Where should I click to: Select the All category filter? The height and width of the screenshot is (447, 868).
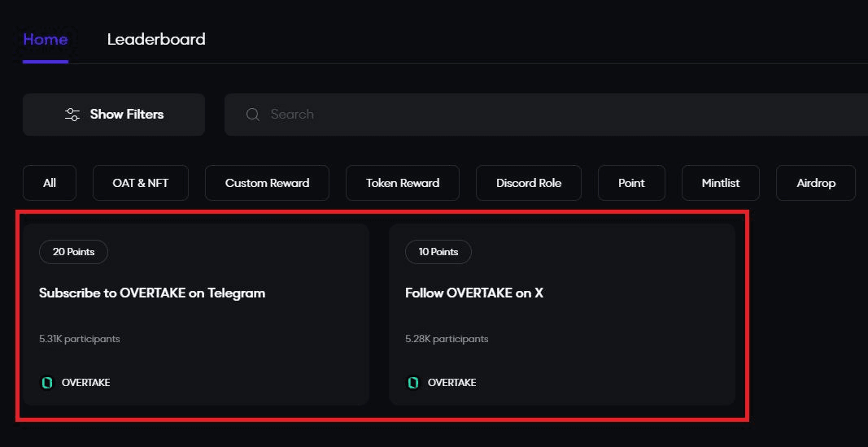(50, 183)
